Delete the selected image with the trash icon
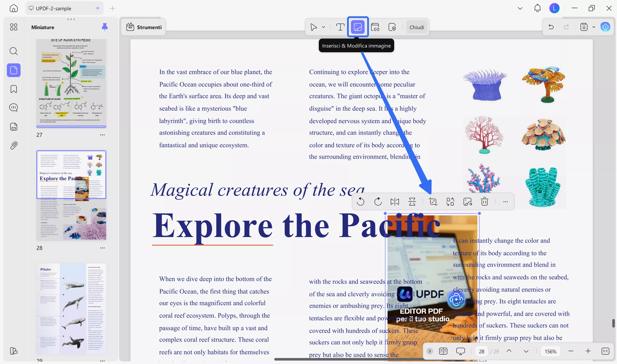617x364 pixels. [x=484, y=202]
